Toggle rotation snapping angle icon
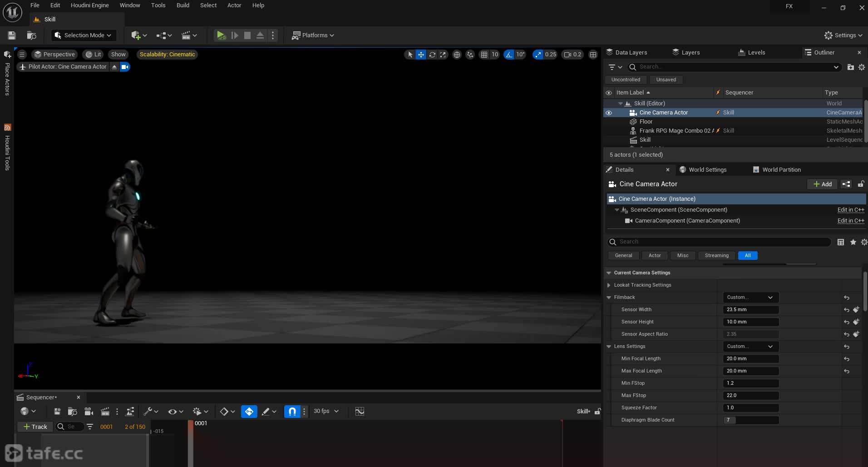 point(509,55)
